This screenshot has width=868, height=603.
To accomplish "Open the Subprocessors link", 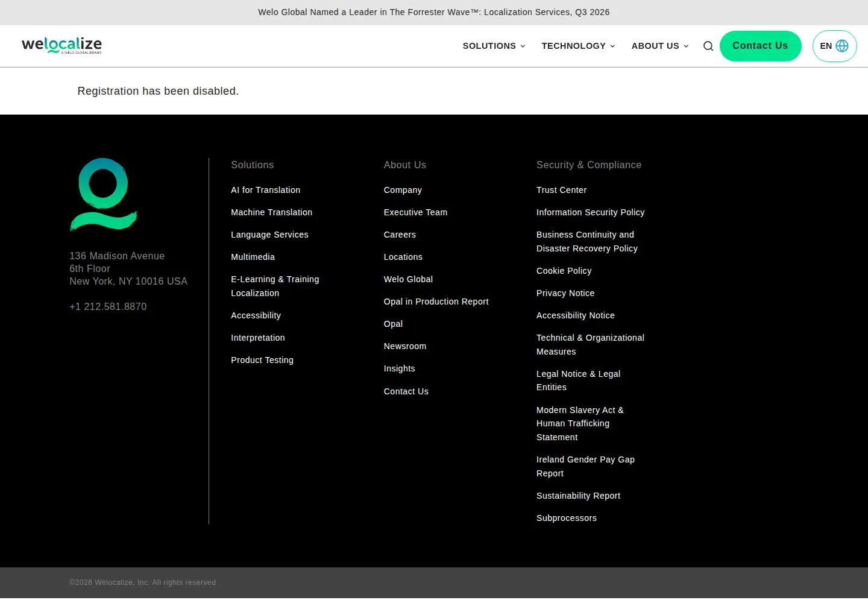I will (567, 518).
